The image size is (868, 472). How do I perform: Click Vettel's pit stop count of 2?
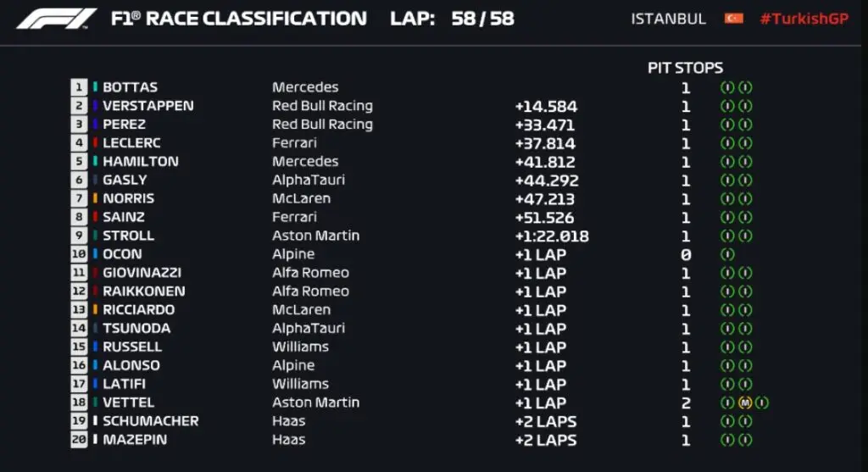(x=686, y=403)
